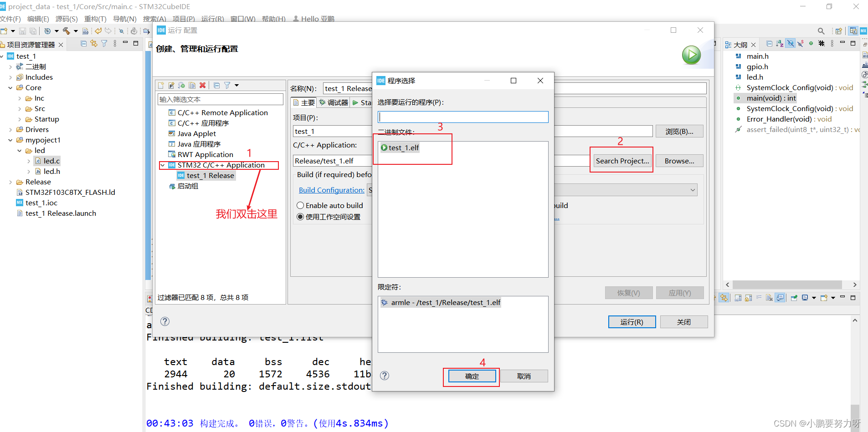Select test_1.elf in binary list
The width and height of the screenshot is (868, 432).
(400, 147)
